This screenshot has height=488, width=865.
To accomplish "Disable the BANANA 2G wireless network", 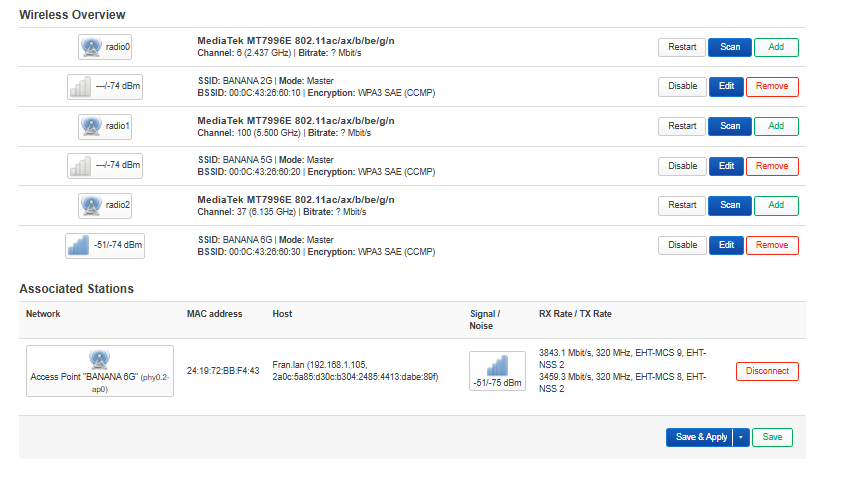I will 682,86.
